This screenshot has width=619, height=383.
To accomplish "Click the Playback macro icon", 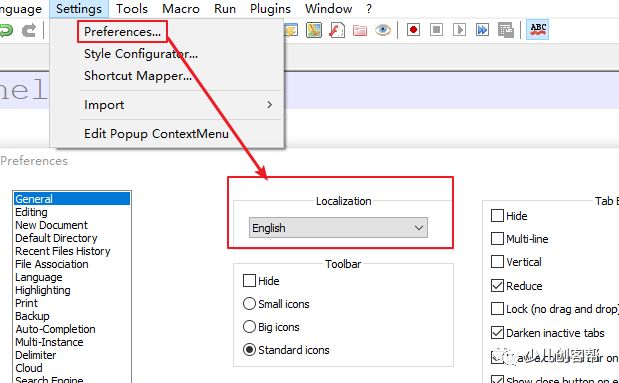I will click(459, 30).
